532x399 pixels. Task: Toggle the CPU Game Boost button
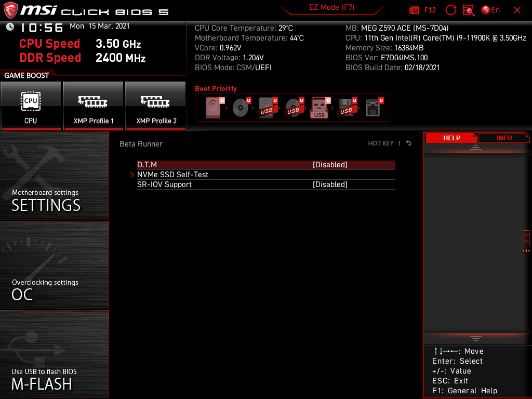click(x=31, y=105)
